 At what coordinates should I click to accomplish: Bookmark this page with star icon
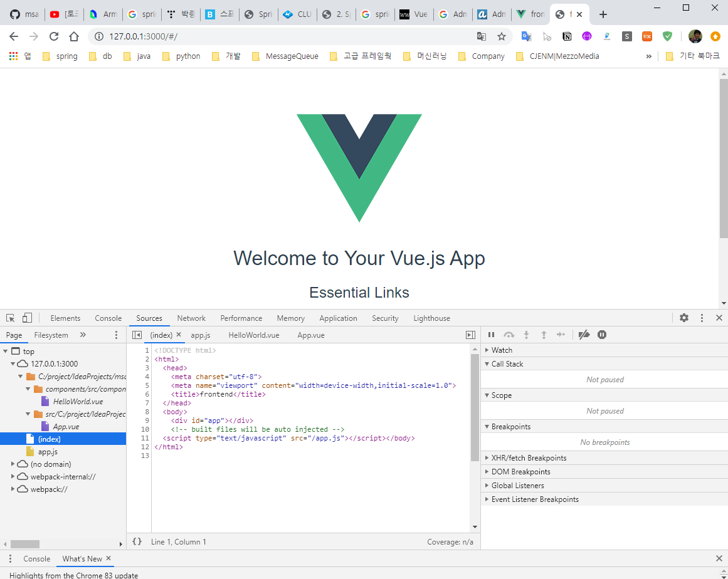coord(502,36)
